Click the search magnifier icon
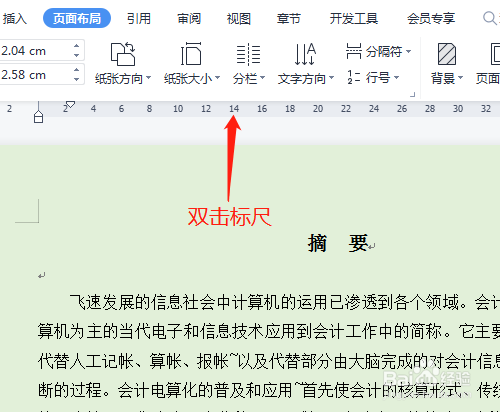500x412 pixels. tap(490, 18)
